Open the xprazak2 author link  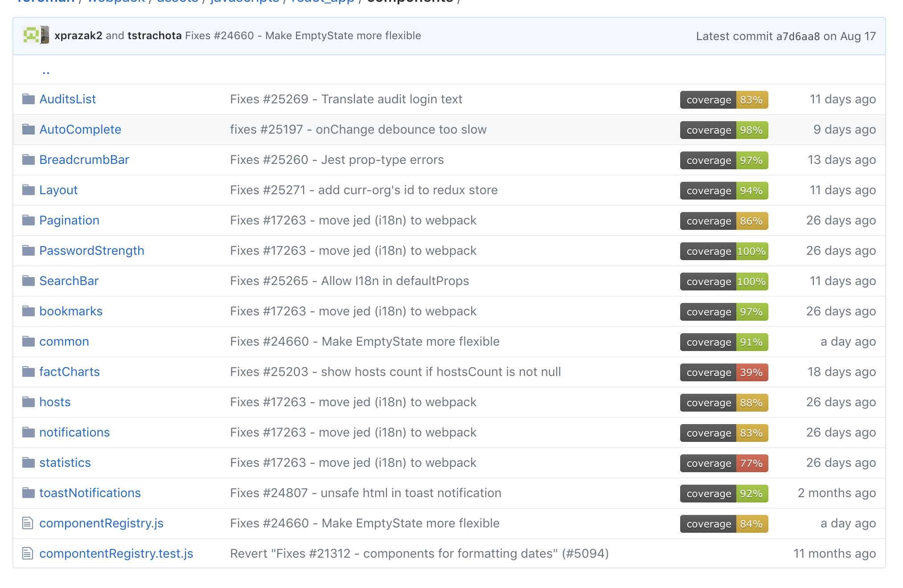(x=78, y=36)
